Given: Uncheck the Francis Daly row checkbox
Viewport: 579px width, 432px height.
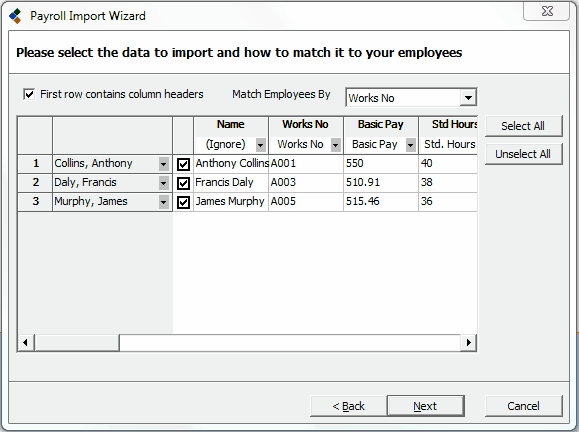Looking at the screenshot, I should click(183, 183).
